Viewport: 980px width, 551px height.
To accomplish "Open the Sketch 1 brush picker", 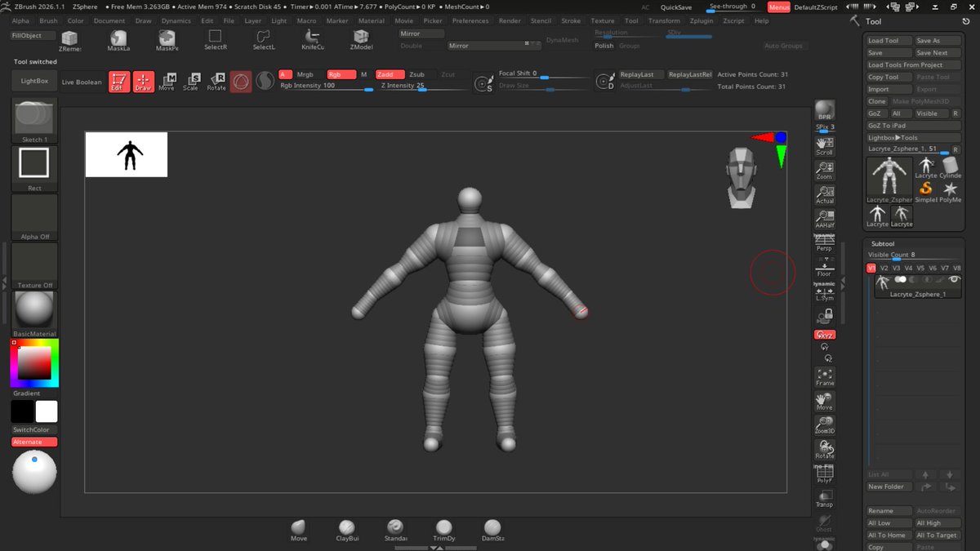I will tap(34, 121).
